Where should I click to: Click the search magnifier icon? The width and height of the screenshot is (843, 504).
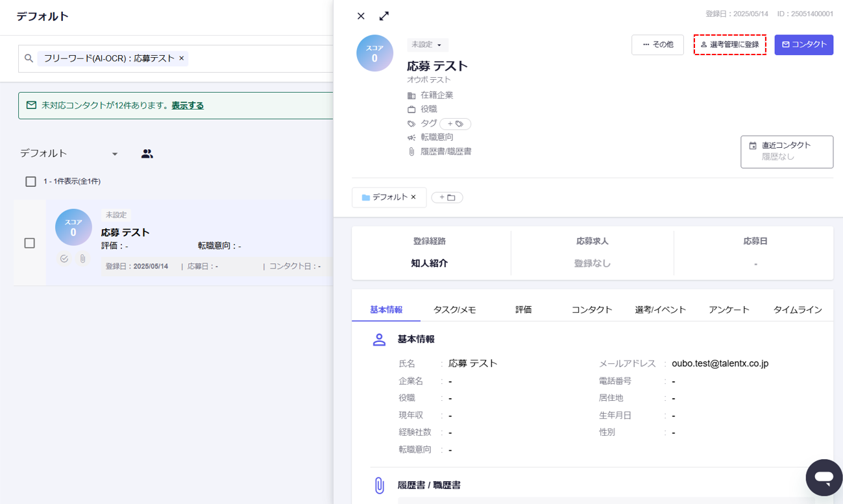(29, 58)
